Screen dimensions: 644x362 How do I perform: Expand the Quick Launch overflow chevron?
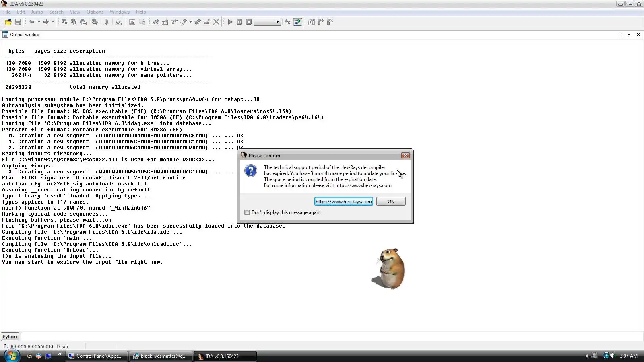[60, 354]
